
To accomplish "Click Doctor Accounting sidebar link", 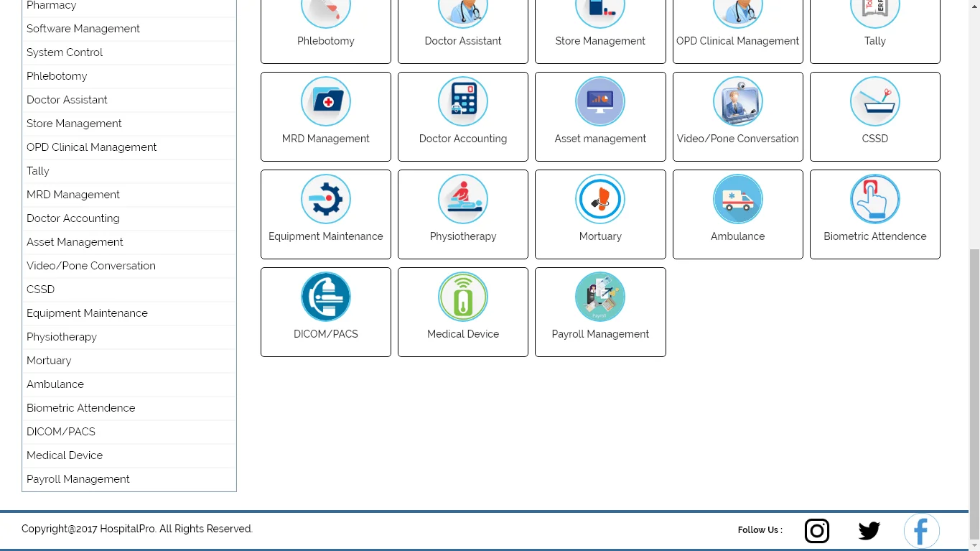I will [129, 218].
